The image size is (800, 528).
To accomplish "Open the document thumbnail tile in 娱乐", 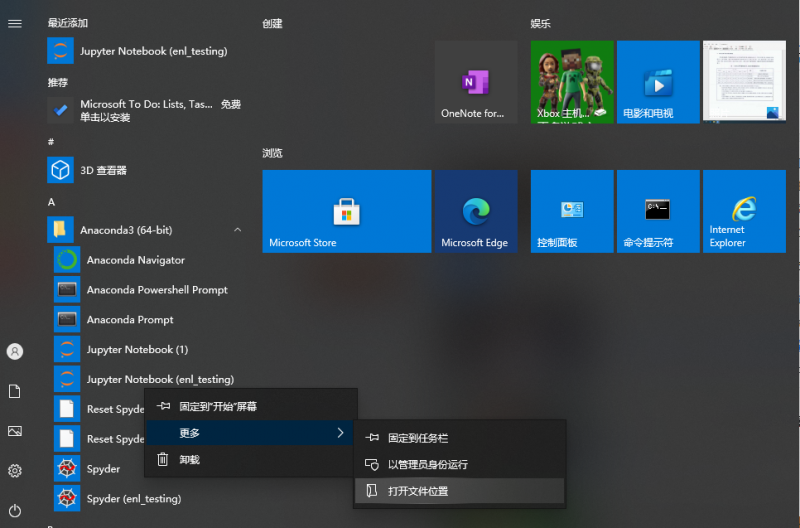I will [743, 82].
